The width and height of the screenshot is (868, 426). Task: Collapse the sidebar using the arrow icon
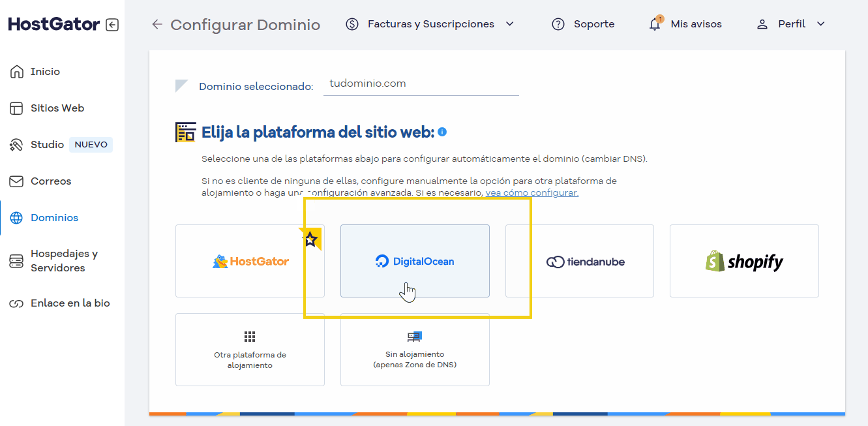[112, 25]
